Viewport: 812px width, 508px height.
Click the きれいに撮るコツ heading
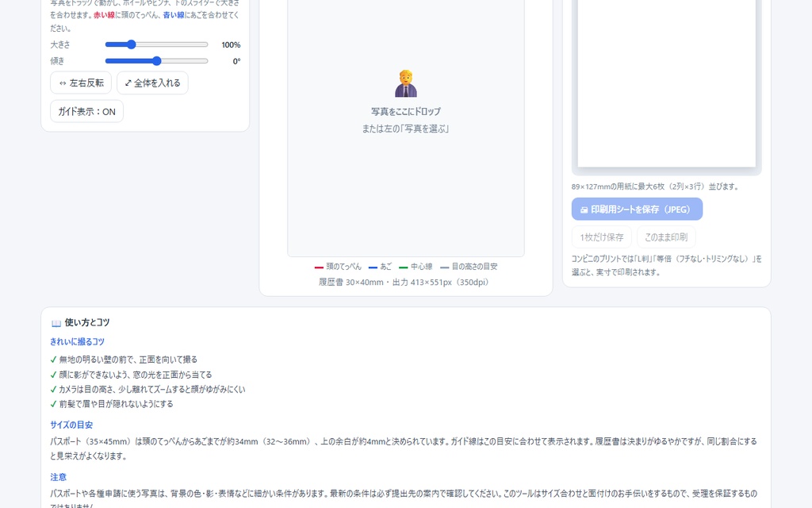coord(77,341)
